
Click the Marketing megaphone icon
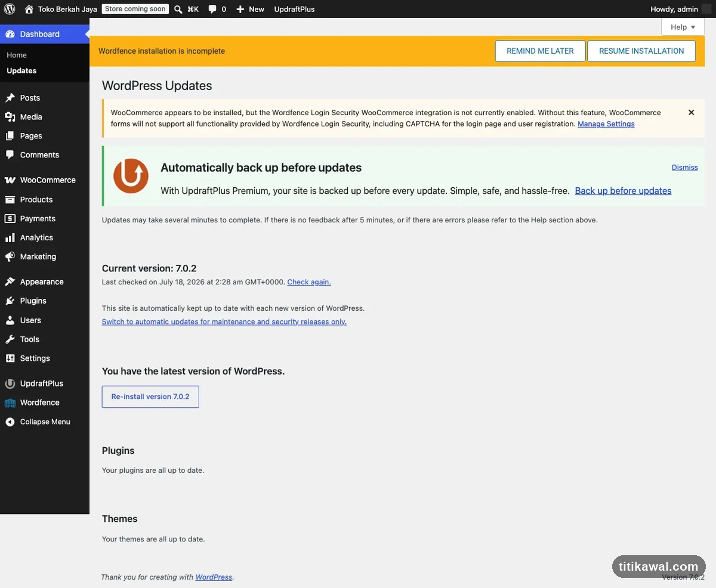tap(10, 256)
